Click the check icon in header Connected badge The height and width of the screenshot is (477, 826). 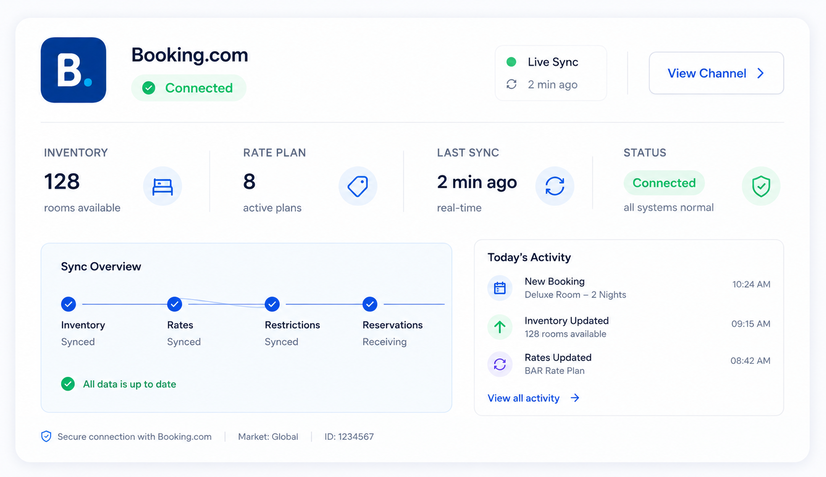[149, 88]
